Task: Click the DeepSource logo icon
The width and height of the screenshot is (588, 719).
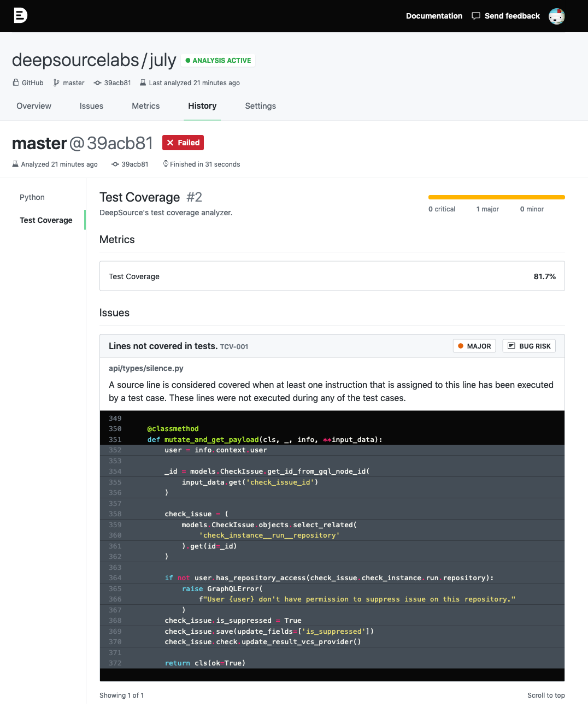Action: (x=20, y=15)
